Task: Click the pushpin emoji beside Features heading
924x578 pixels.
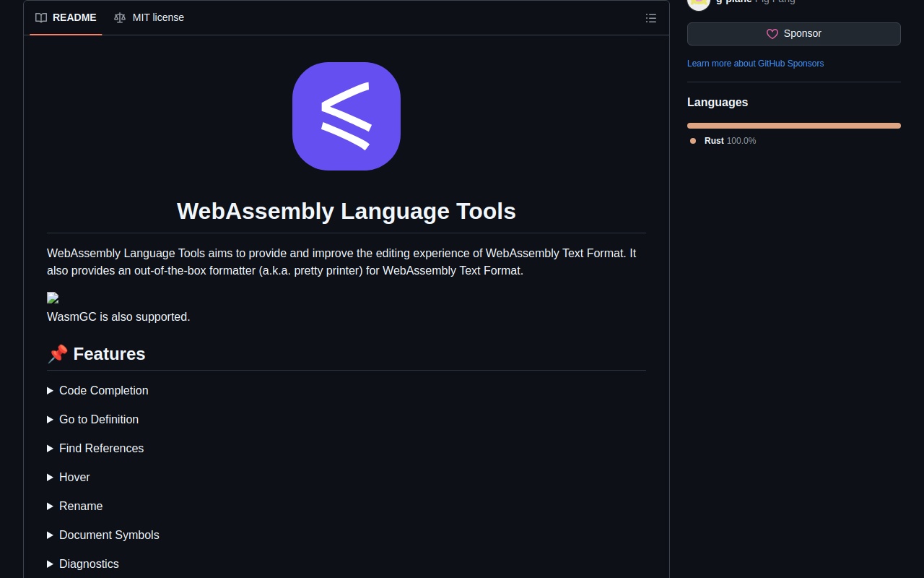Action: pos(57,354)
